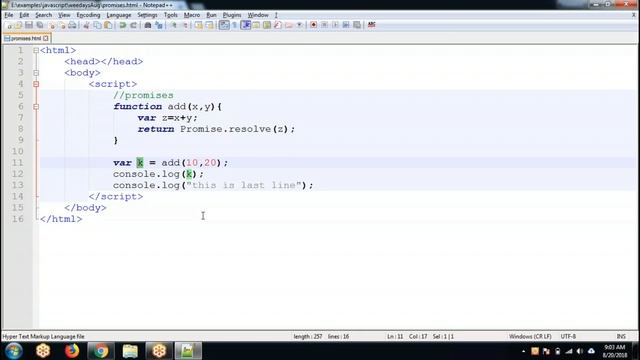
Task: Click the Paste clipboard toolbar icon
Action: tap(108, 25)
